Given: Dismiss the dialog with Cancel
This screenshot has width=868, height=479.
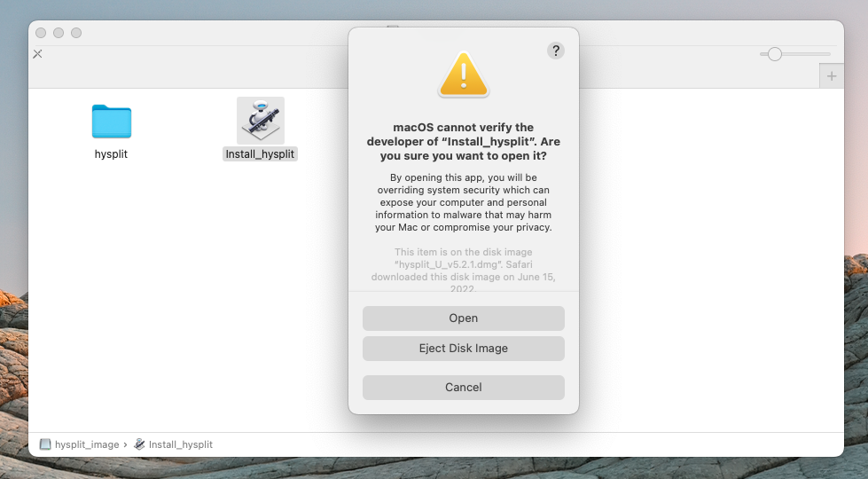Looking at the screenshot, I should tap(464, 388).
